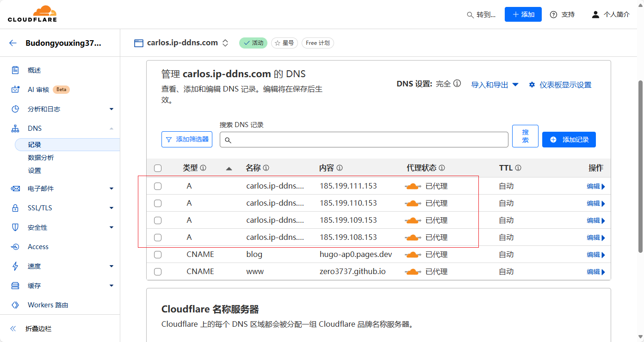Check the box for 185.199.108.153 record

pos(158,238)
